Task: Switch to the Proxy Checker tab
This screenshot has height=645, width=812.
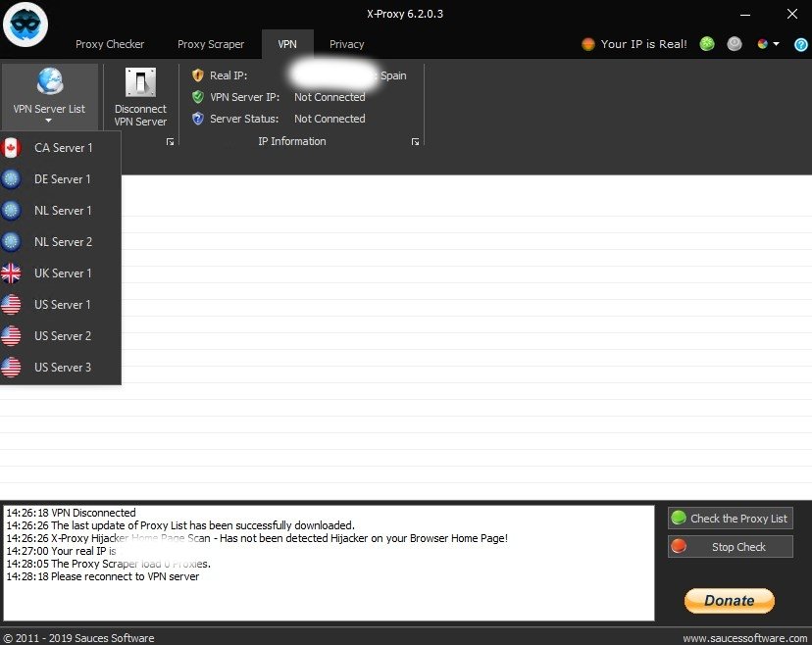Action: 110,44
